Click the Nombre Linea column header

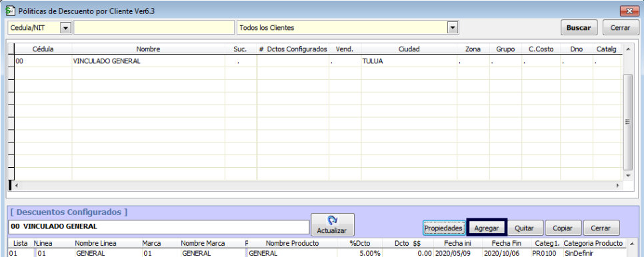tap(95, 243)
